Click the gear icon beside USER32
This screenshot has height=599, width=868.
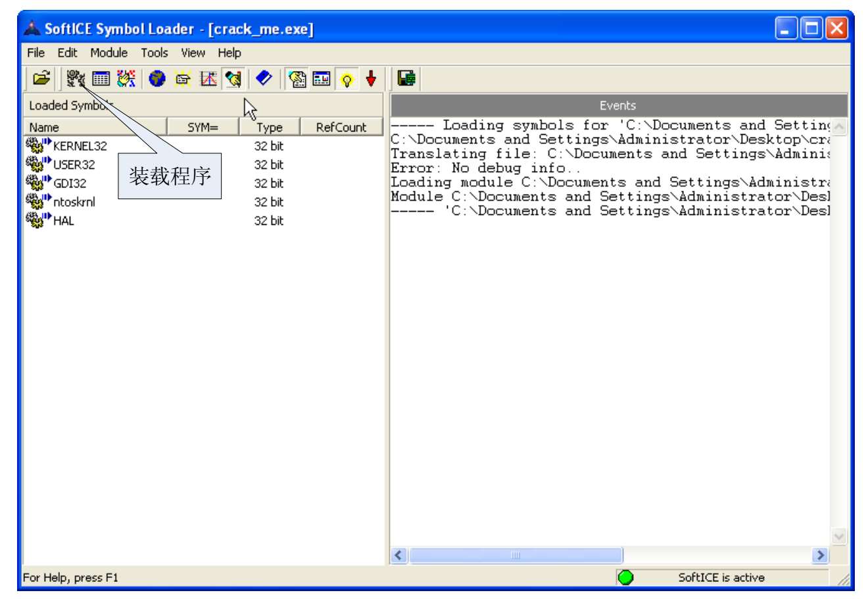(37, 163)
